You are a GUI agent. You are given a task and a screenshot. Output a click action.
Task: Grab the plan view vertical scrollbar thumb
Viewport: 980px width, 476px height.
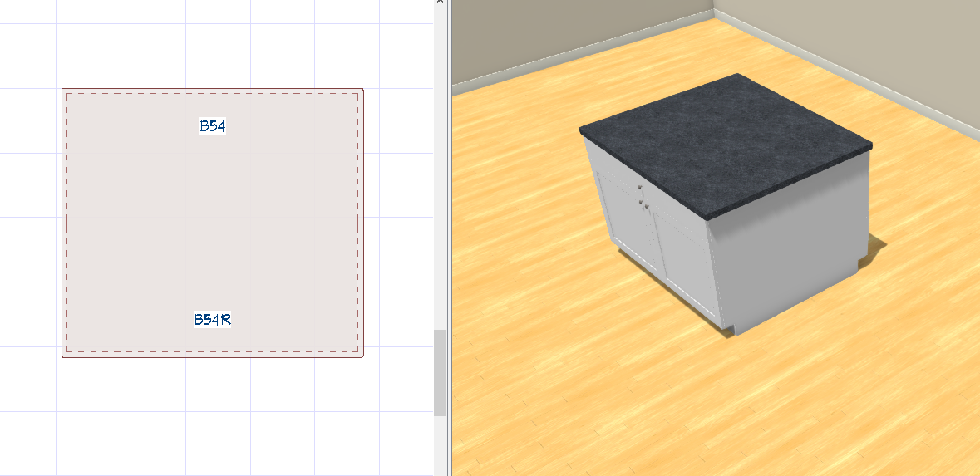click(x=440, y=372)
